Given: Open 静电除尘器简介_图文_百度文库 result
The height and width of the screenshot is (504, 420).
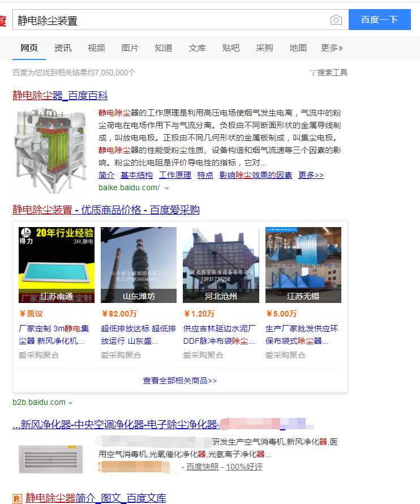Looking at the screenshot, I should point(96,498).
